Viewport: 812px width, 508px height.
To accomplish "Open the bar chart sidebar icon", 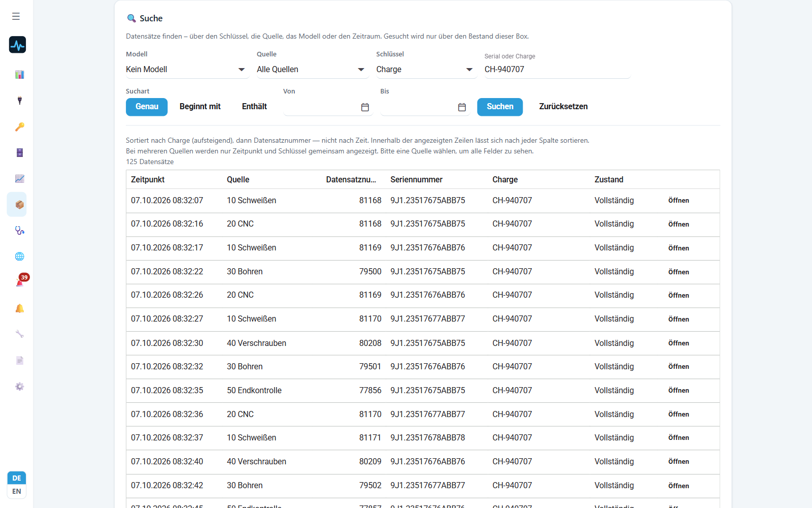I will (20, 75).
